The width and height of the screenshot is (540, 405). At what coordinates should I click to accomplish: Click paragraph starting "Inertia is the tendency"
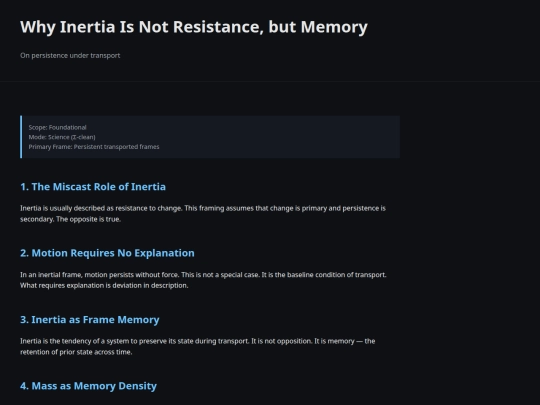coord(198,346)
